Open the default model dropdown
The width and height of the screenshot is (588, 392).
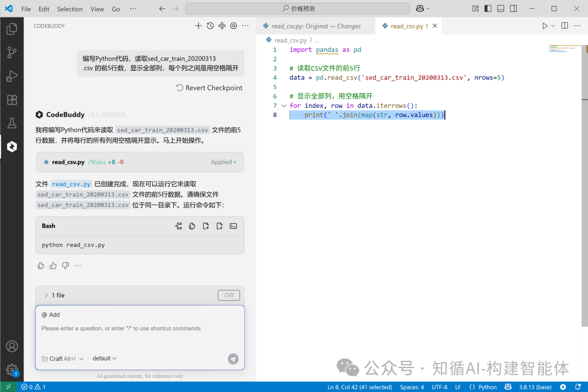tap(104, 358)
